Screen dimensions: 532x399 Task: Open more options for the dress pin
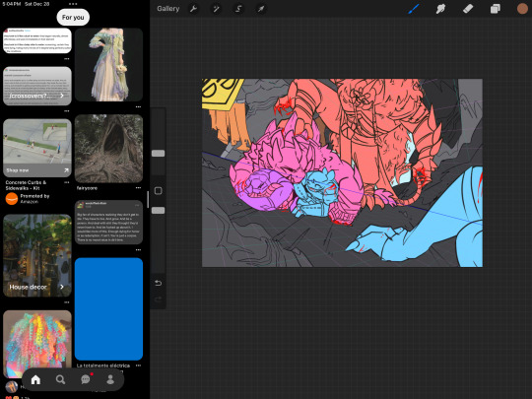pyautogui.click(x=138, y=106)
